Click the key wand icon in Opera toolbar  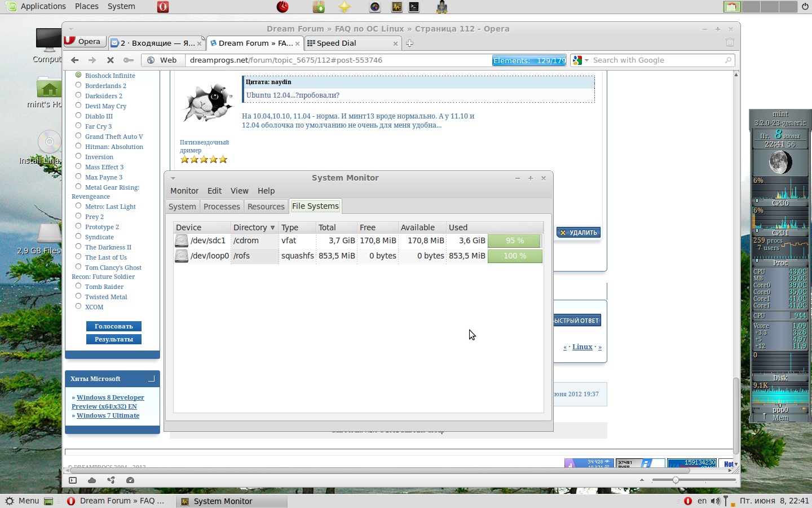pyautogui.click(x=129, y=60)
